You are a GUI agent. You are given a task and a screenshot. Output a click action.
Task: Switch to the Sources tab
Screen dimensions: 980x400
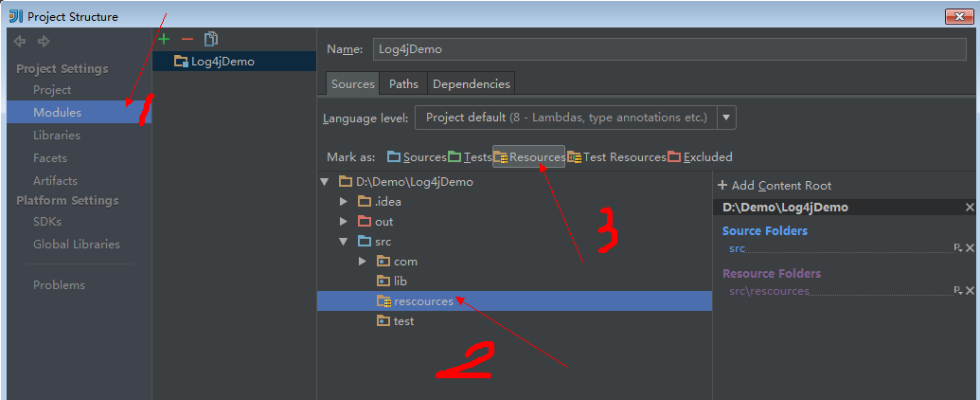(x=353, y=83)
